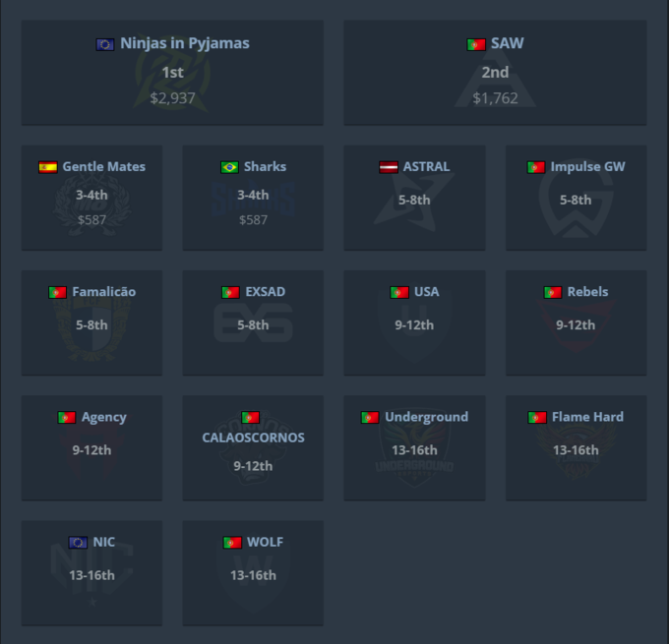
Task: Click the Spain flag beside Gentle Mates
Action: click(47, 167)
